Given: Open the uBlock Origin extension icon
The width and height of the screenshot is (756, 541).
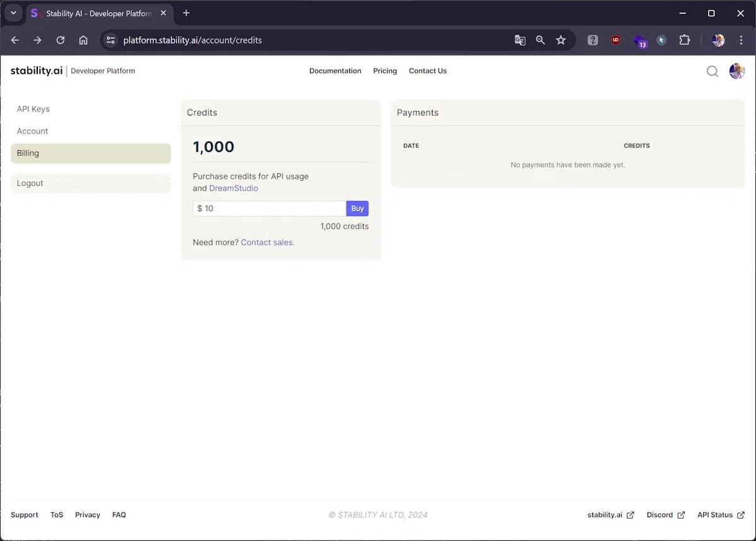Looking at the screenshot, I should click(616, 40).
